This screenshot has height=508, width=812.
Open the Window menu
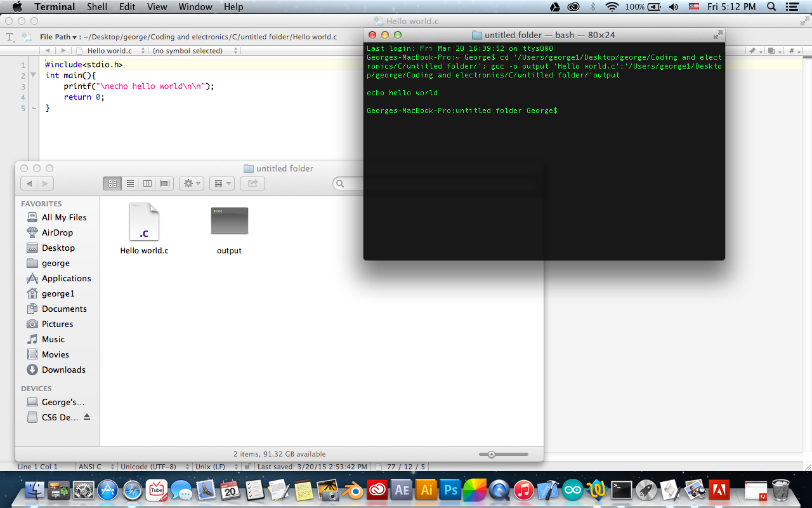coord(195,7)
